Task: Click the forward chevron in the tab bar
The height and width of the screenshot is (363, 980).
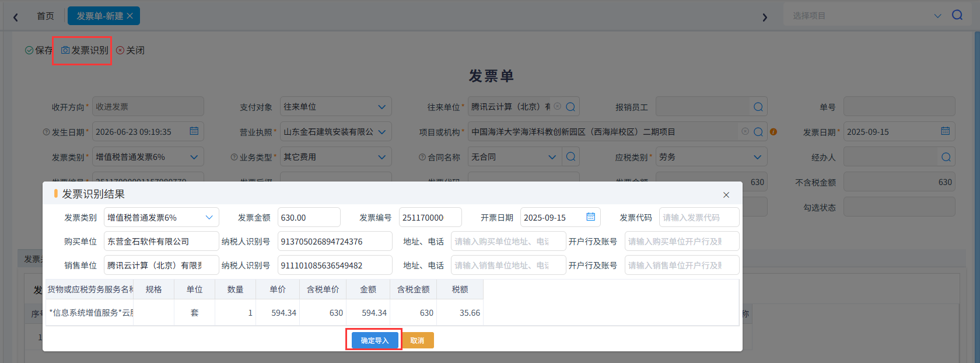Action: pyautogui.click(x=765, y=18)
